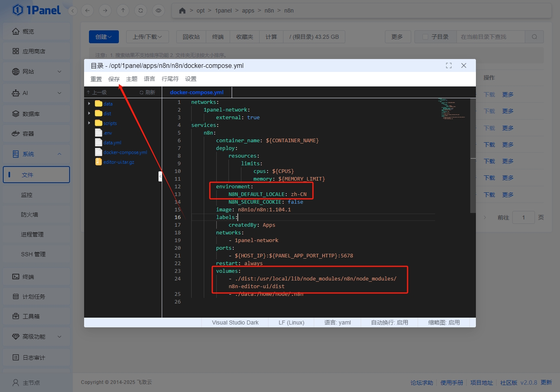Click the 计算 button

(x=271, y=37)
